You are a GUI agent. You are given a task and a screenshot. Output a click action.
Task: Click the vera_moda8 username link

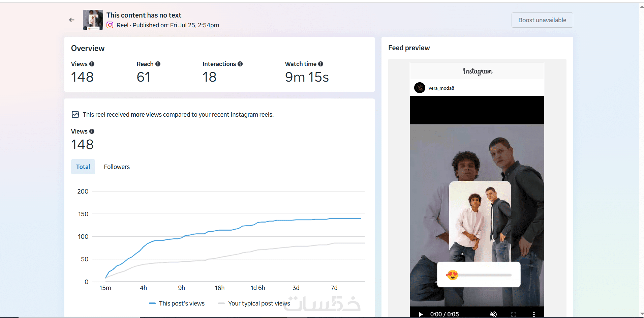tap(441, 88)
